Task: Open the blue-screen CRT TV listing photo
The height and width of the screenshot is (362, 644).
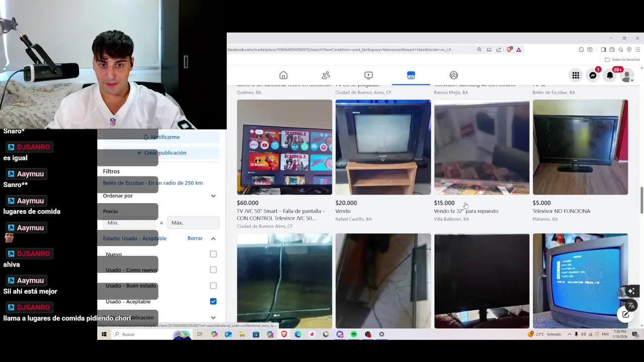Action: [581, 281]
